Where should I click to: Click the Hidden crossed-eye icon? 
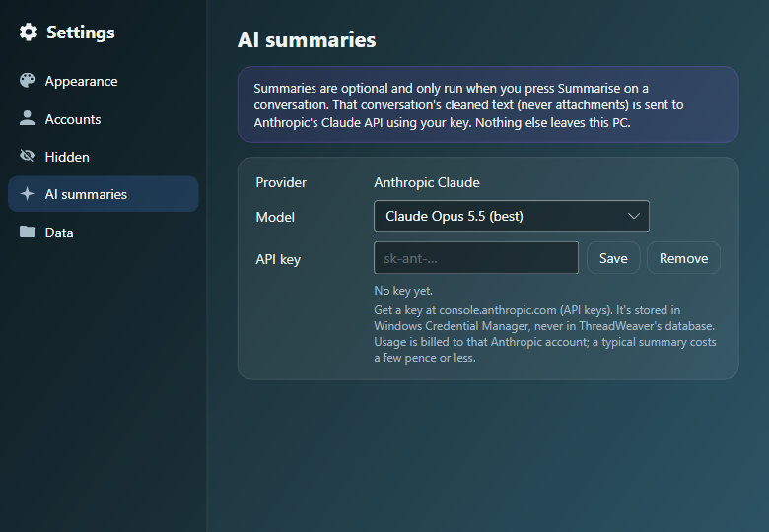(28, 156)
